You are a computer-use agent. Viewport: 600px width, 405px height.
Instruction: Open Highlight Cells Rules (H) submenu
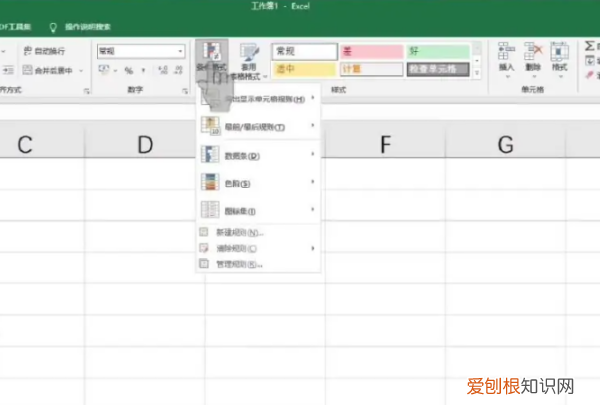pos(258,98)
